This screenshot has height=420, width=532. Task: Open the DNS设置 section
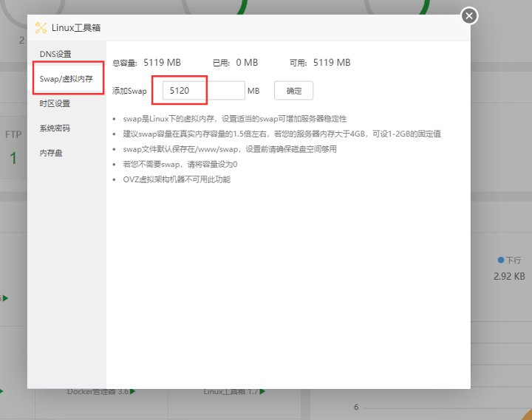55,54
